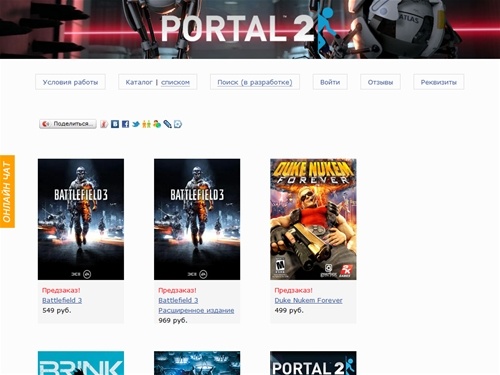Share page via Twitter bird icon
Image resolution: width=500 pixels, height=375 pixels.
click(136, 124)
